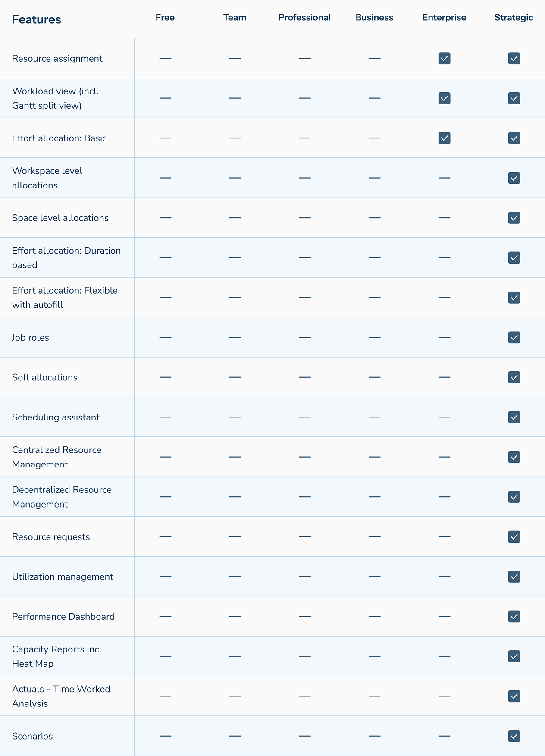Click Strategic checkmark for Soft allocations

(514, 377)
